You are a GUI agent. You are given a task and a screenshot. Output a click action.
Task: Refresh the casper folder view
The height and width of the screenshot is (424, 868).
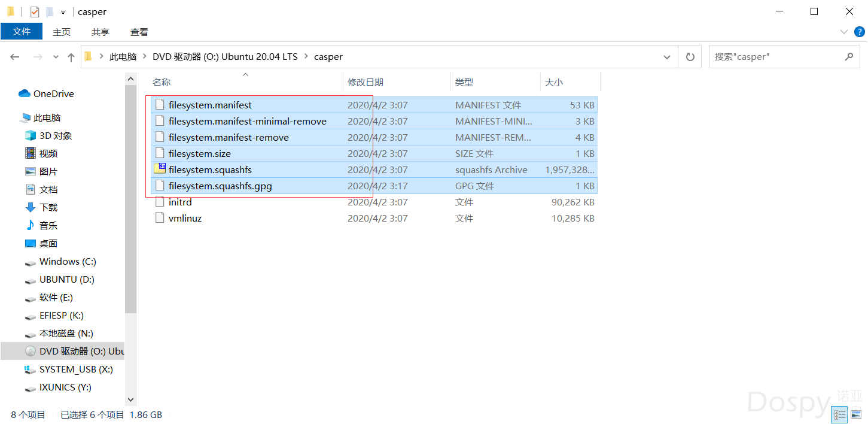(690, 57)
